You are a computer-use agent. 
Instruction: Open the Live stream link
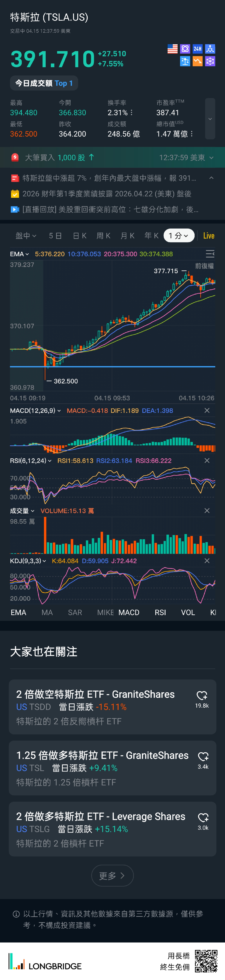(209, 236)
